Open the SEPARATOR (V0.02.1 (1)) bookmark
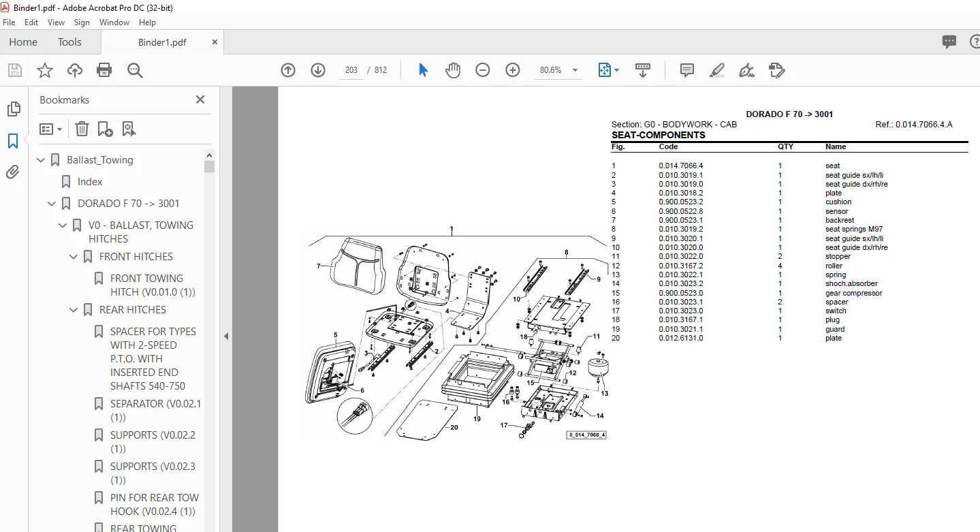This screenshot has width=980, height=532. (x=156, y=411)
